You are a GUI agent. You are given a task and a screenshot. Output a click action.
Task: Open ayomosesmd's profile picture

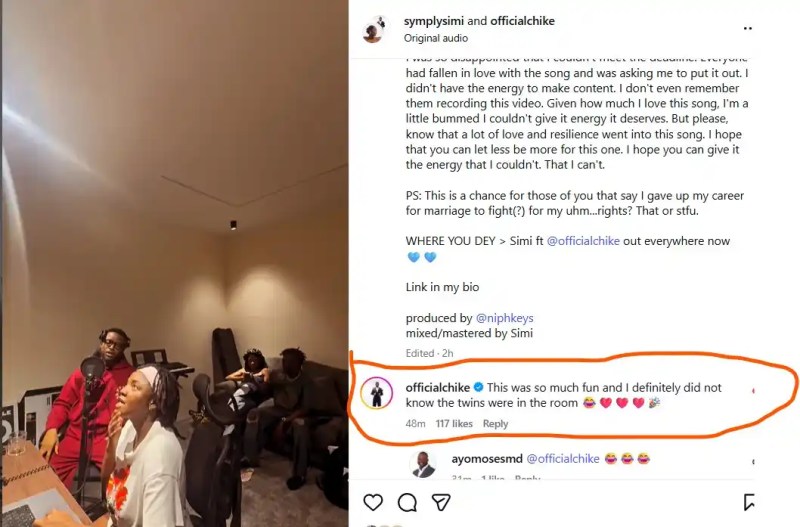[423, 464]
